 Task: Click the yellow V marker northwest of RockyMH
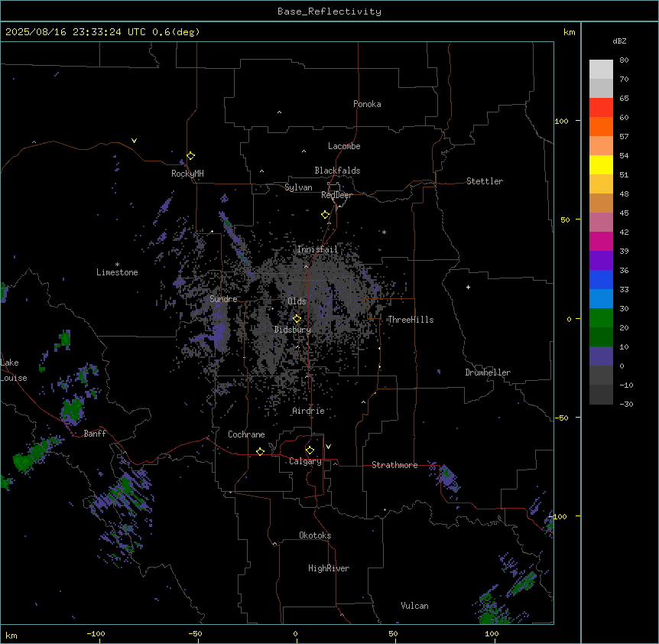[134, 141]
